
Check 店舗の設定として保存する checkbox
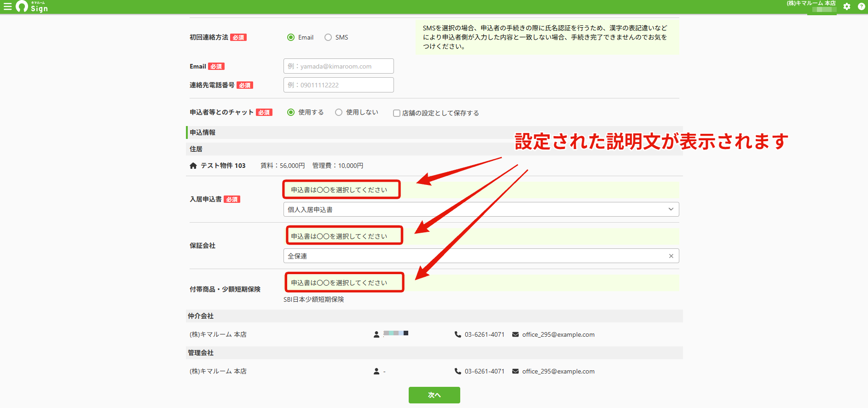tap(396, 113)
